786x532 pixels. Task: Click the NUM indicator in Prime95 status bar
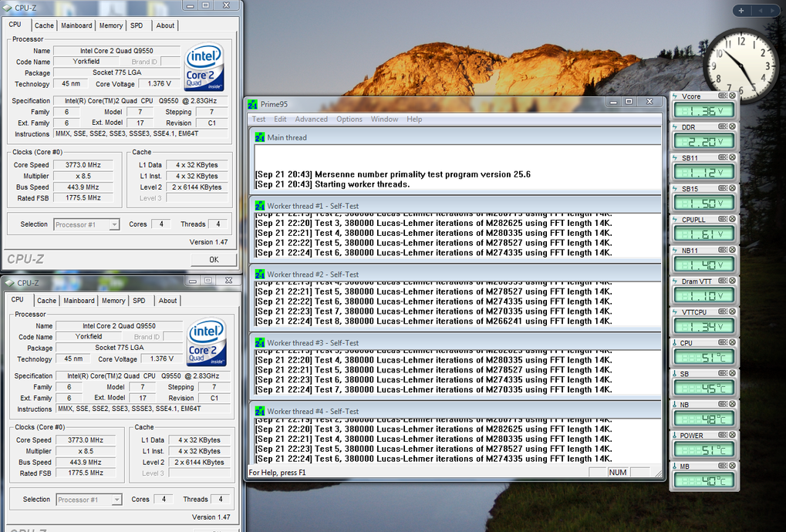click(618, 473)
